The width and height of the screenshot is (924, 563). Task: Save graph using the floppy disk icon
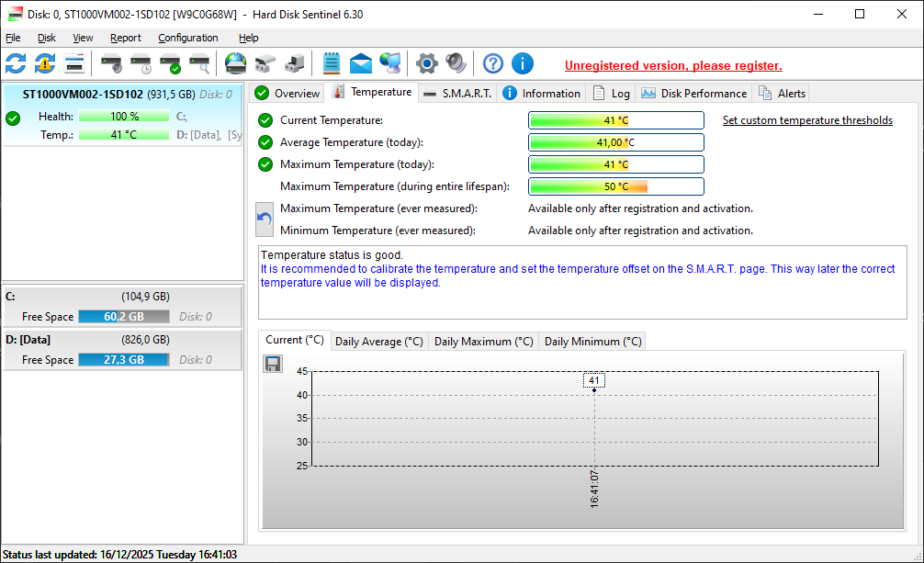(273, 364)
